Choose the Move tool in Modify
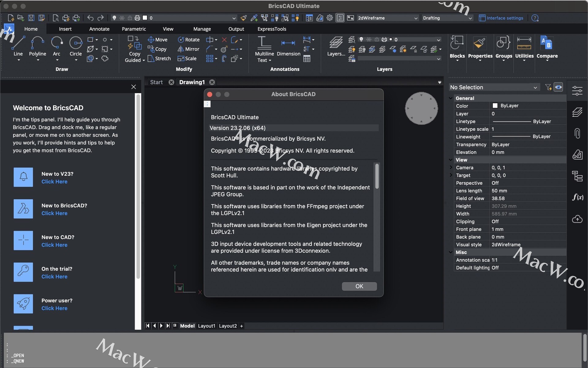The width and height of the screenshot is (588, 368). point(157,39)
